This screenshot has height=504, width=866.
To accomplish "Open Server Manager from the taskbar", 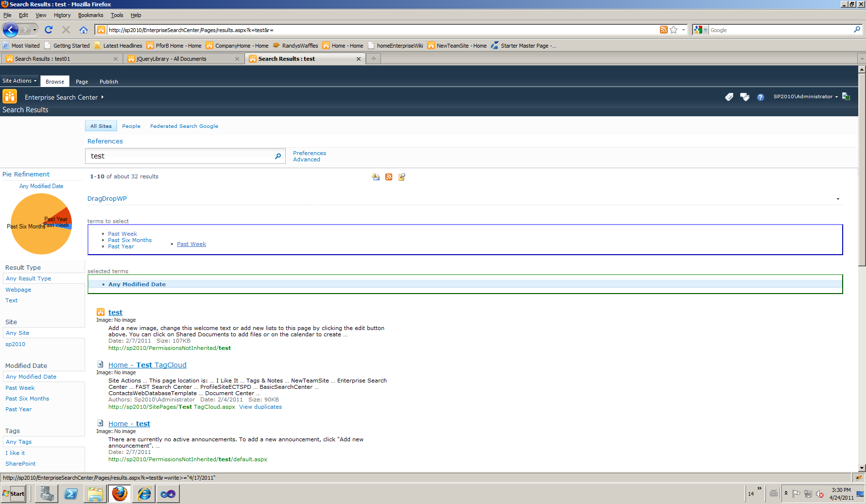I will [x=47, y=494].
